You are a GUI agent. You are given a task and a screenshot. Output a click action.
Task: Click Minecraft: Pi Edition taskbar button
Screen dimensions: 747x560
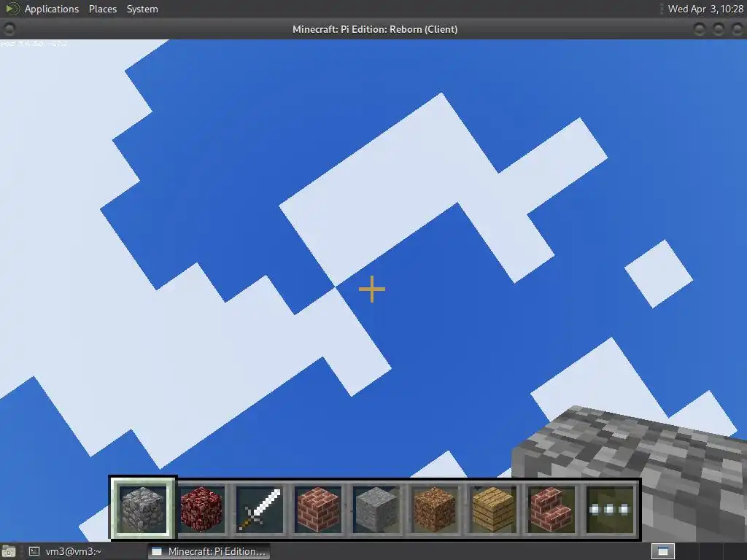click(x=209, y=551)
